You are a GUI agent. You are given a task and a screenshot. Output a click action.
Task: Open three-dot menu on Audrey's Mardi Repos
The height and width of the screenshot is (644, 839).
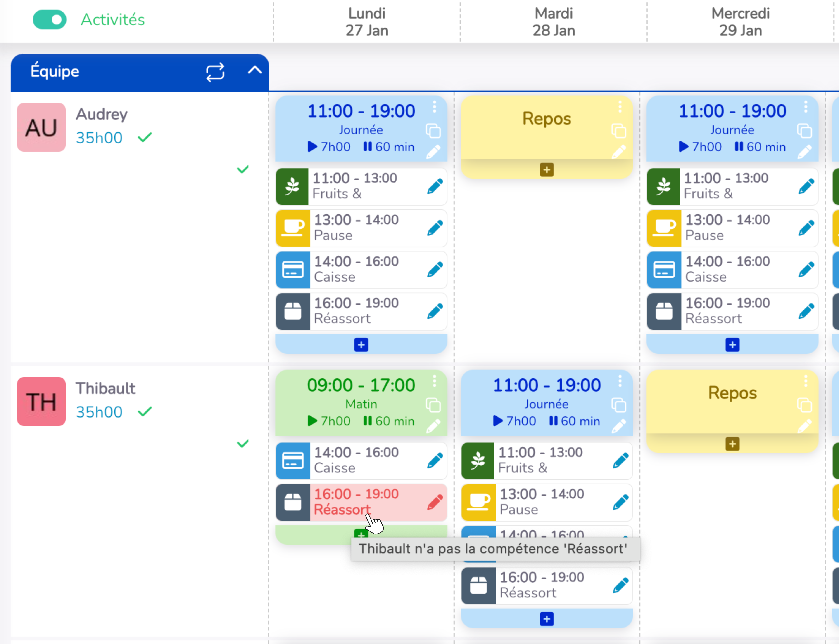click(x=620, y=107)
